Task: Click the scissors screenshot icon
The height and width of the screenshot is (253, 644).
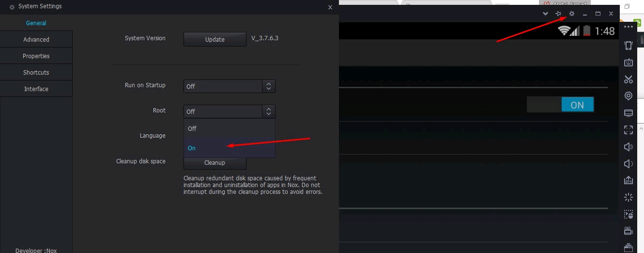Action: coord(629,79)
